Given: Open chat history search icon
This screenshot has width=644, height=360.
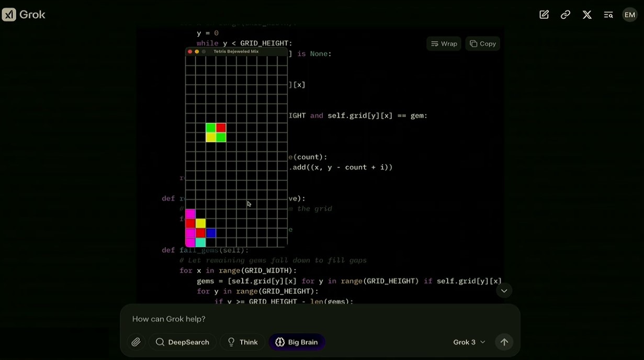Looking at the screenshot, I should tap(608, 15).
